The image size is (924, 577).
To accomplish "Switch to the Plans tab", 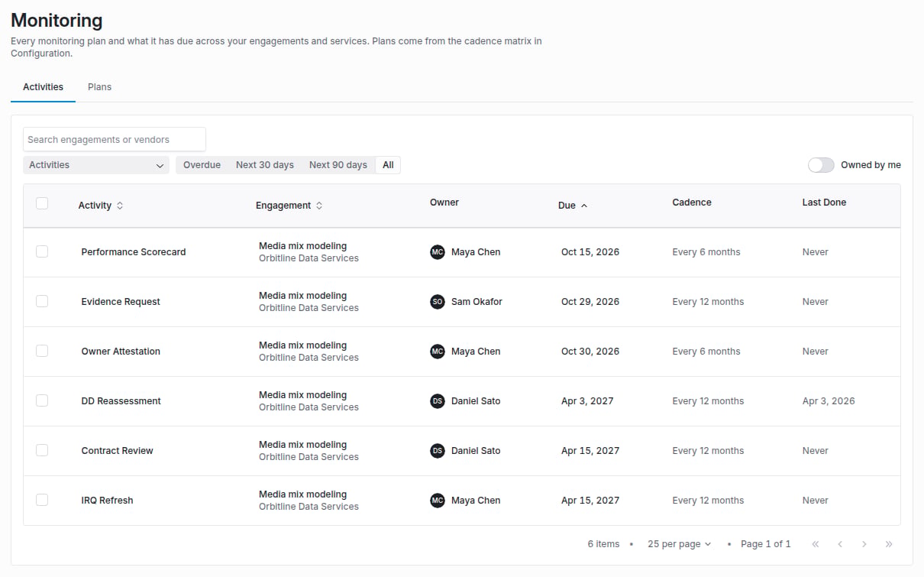I will point(99,87).
